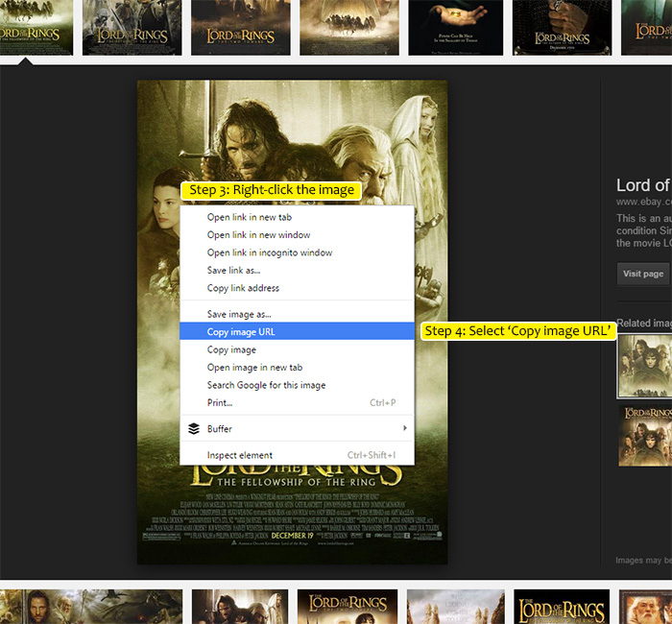Choose 'Copy image' from context menu
672x624 pixels.
[x=231, y=350]
